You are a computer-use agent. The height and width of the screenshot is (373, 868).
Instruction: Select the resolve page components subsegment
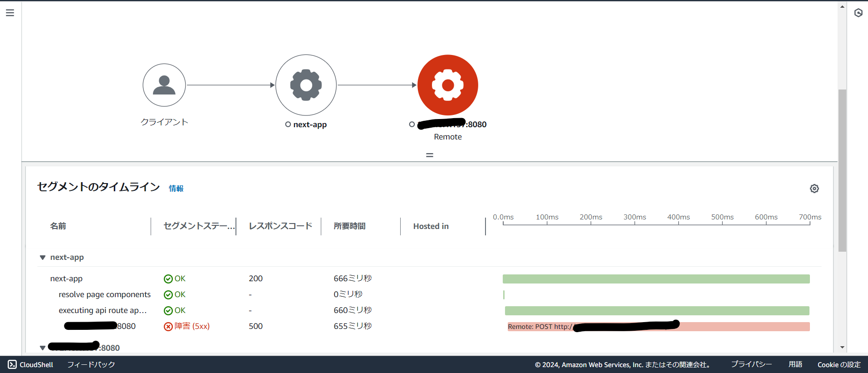click(104, 294)
